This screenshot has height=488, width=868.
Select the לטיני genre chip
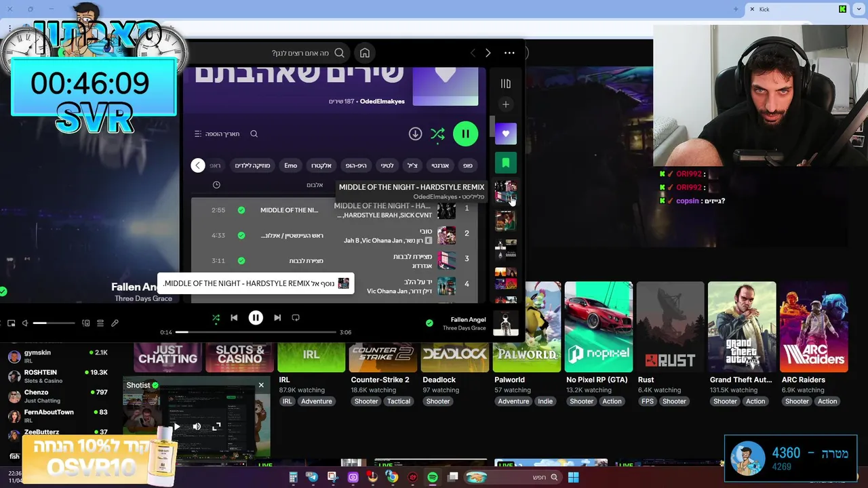pos(387,165)
